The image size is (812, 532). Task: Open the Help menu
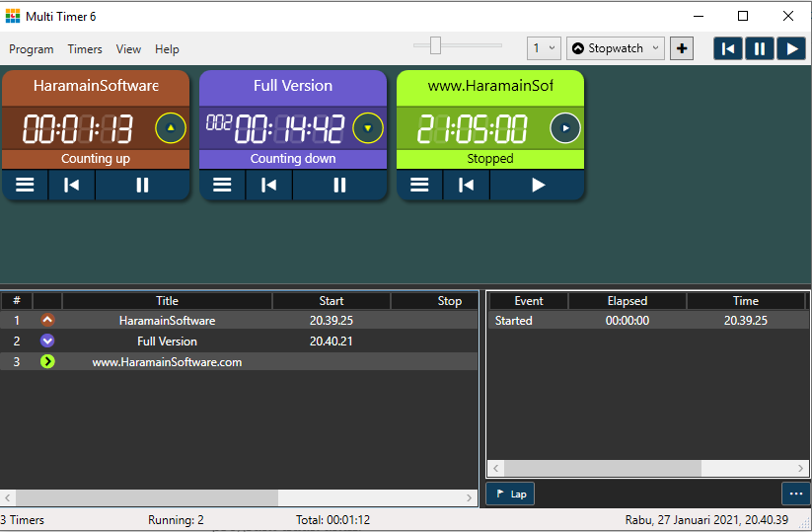[x=167, y=49]
